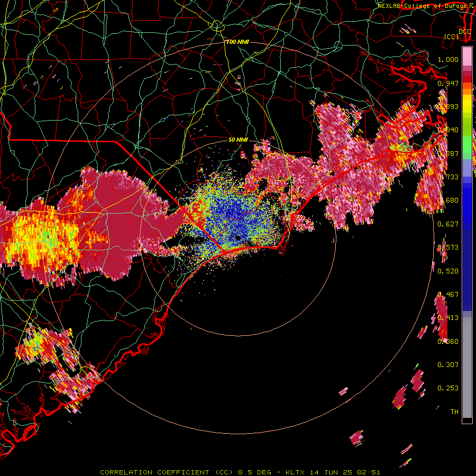
Task: Click the 0.947 legend value
Action: point(448,83)
